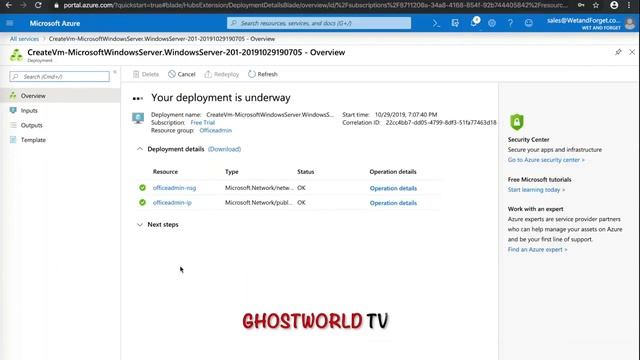The image size is (640, 360).
Task: Click the Start time value 10/29/2019
Action: [406, 115]
